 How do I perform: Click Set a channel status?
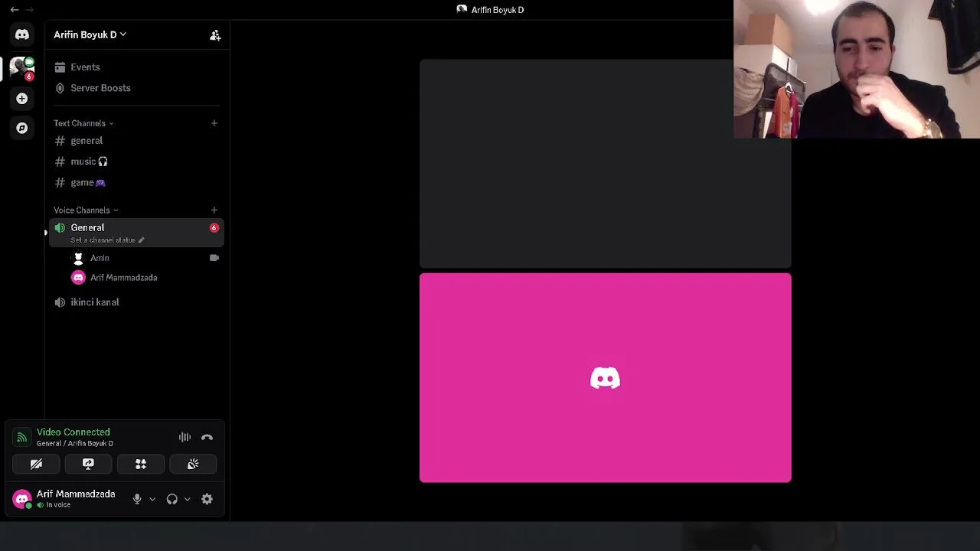107,240
